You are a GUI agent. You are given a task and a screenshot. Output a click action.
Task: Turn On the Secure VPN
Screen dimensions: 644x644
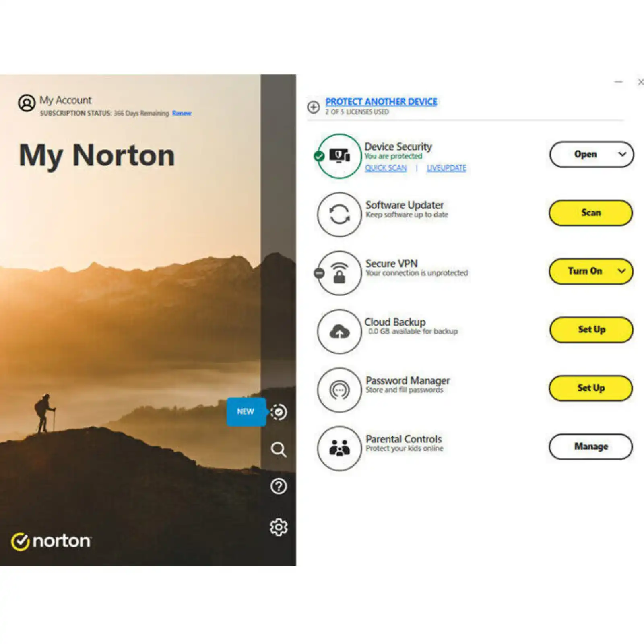point(585,271)
